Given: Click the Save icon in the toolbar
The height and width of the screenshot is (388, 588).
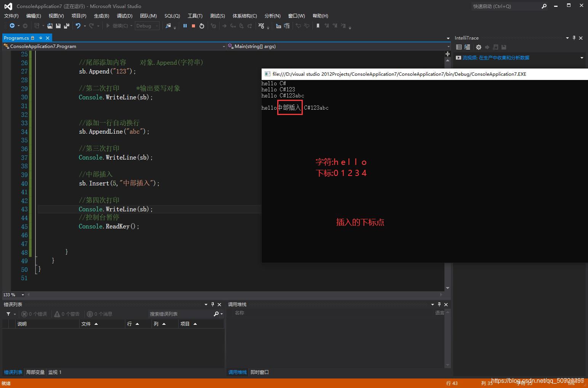Looking at the screenshot, I should click(58, 26).
